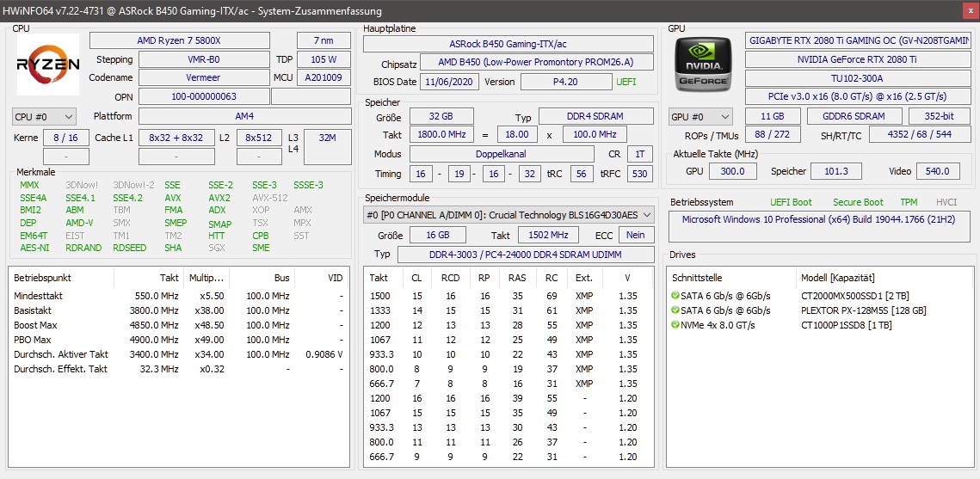Click the NVIDIA GeForce logo

pyautogui.click(x=701, y=64)
